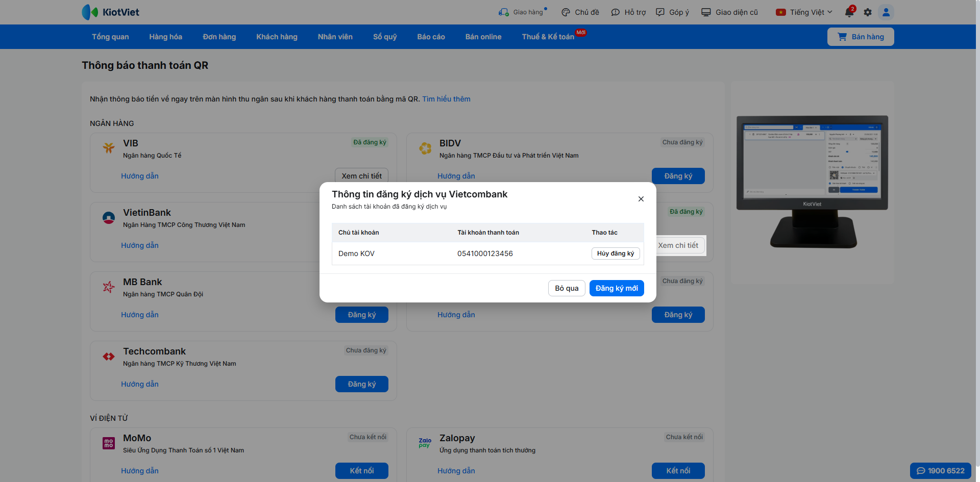Screen dimensions: 980x482
Task: Click the MB Bank logo
Action: click(x=109, y=287)
